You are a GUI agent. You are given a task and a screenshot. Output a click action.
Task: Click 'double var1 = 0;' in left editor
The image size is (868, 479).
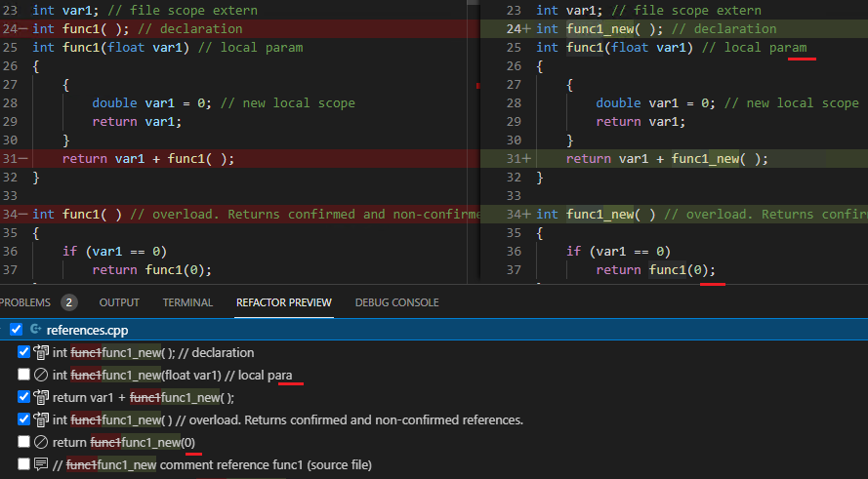pos(152,102)
